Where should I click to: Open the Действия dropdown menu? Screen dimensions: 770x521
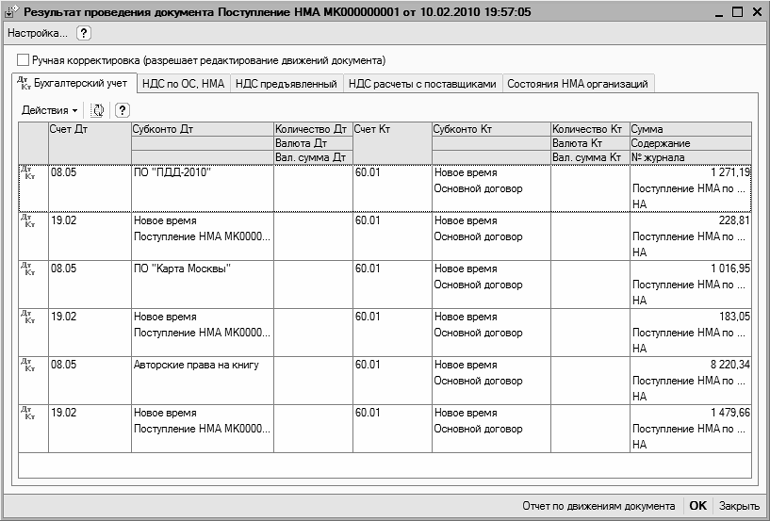pos(49,110)
